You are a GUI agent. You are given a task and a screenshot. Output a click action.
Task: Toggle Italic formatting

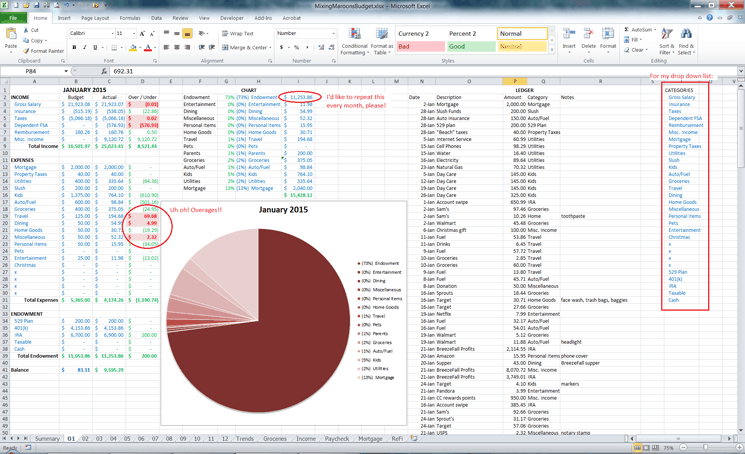(85, 47)
